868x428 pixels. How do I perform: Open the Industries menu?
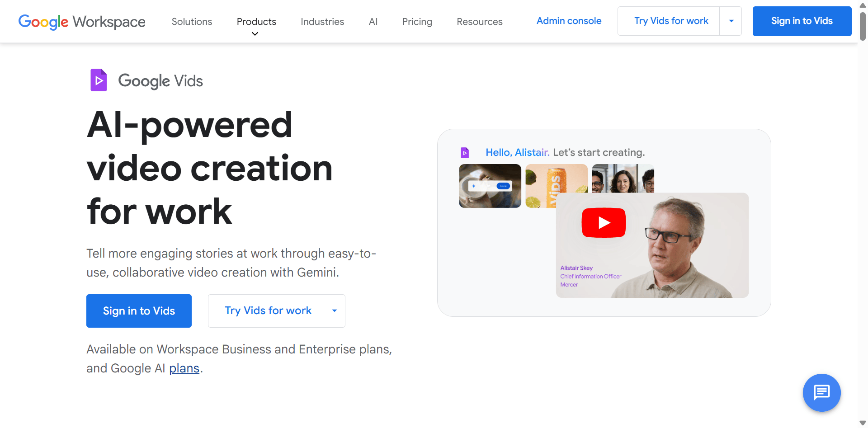pos(322,22)
